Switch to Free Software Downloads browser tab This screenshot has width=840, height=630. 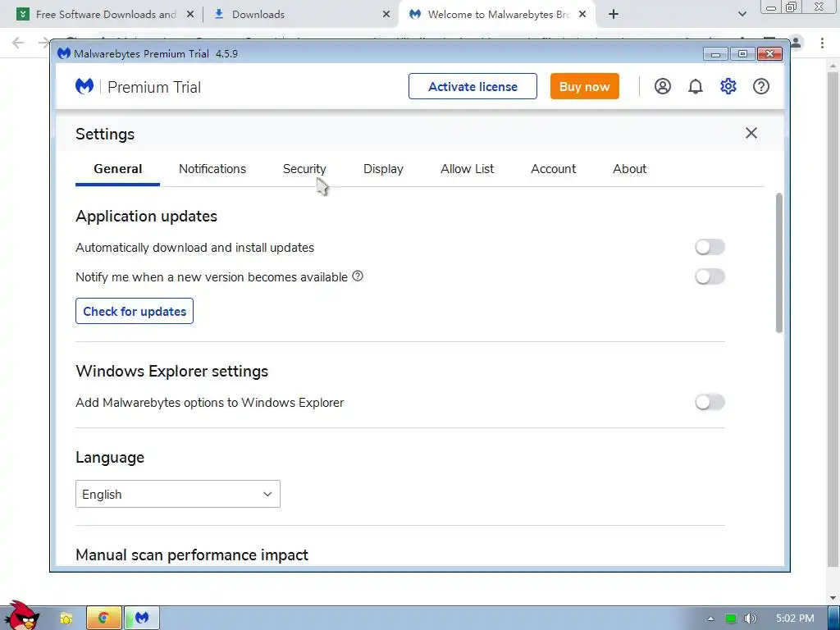(105, 15)
